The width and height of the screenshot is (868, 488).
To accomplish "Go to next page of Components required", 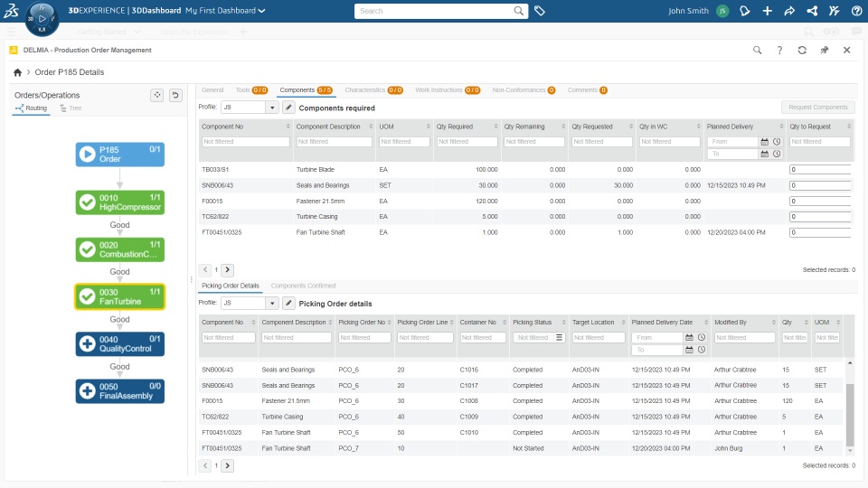I will (227, 270).
